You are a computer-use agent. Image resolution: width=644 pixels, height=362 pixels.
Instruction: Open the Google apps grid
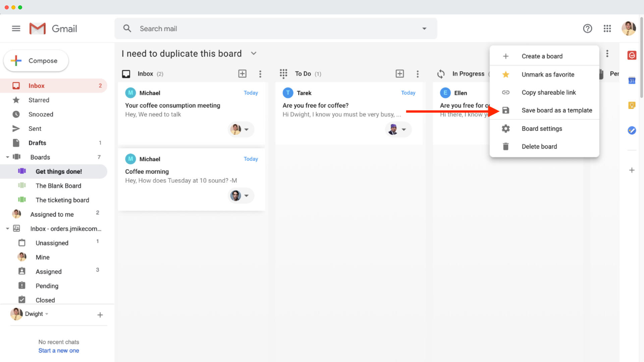[607, 28]
